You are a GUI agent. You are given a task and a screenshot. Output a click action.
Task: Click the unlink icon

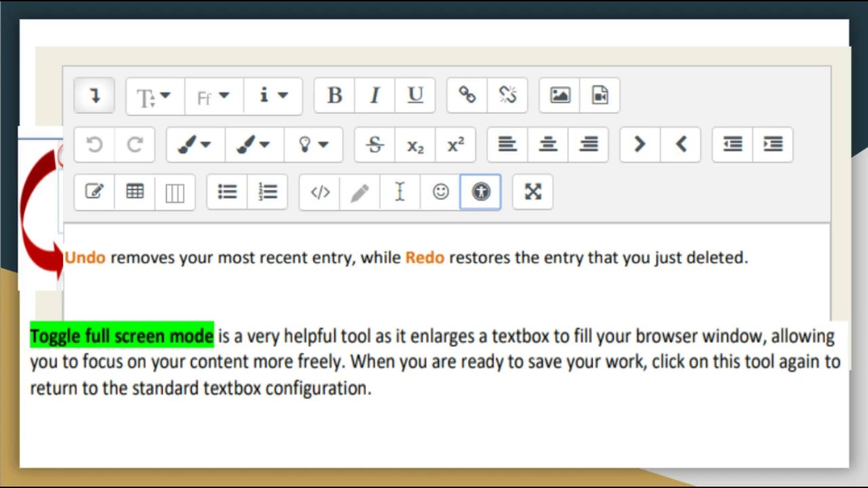coord(507,96)
